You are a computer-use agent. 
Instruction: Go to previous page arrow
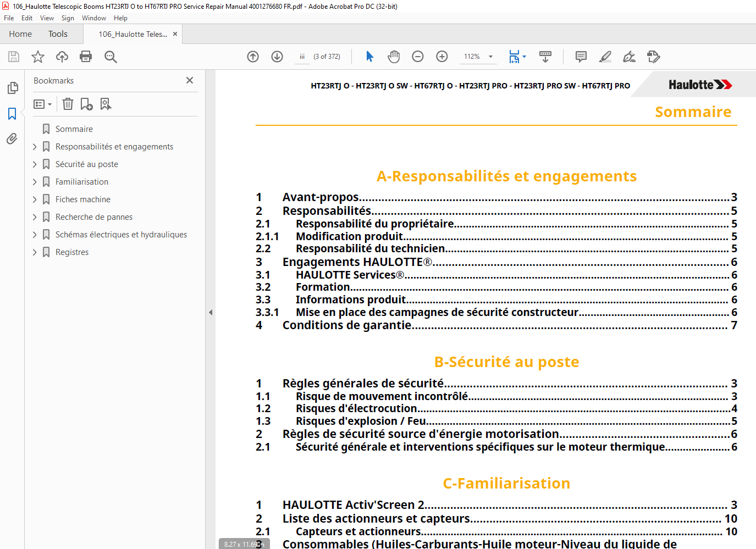[x=253, y=57]
